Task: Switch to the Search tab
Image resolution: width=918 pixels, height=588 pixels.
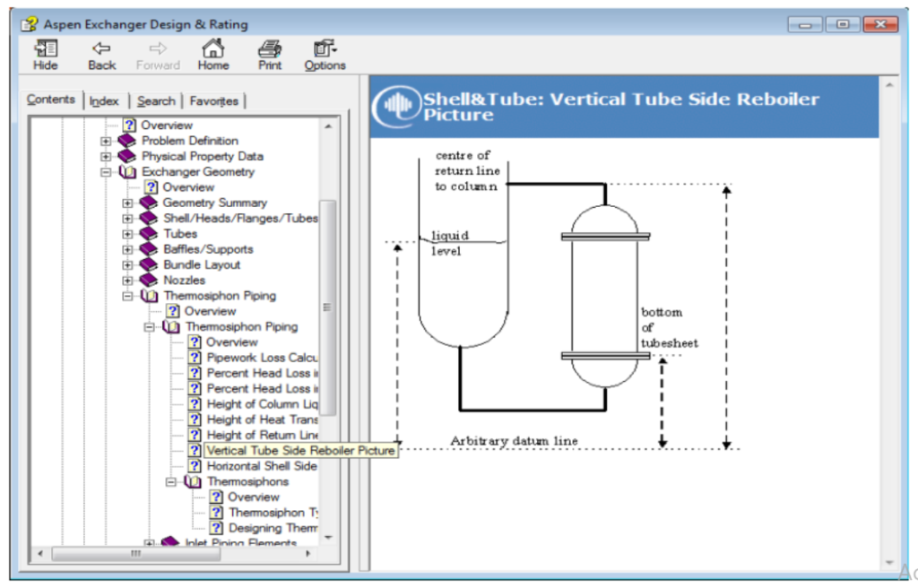Action: click(x=156, y=101)
